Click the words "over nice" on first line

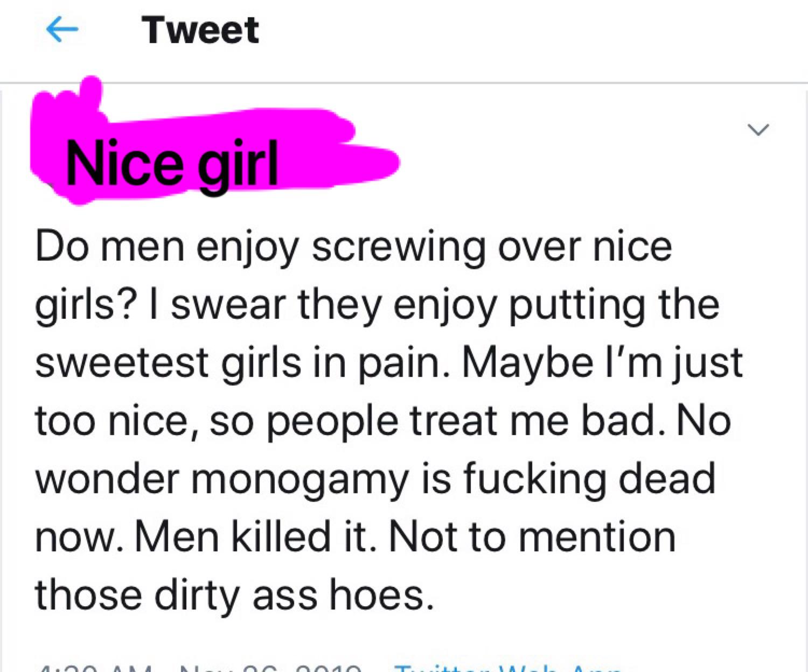point(584,248)
